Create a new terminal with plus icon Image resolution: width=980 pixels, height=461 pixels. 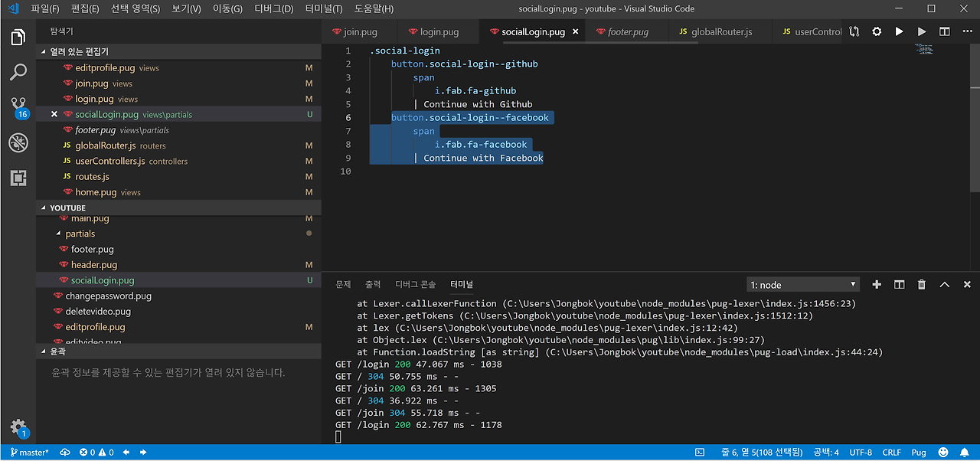coord(877,285)
